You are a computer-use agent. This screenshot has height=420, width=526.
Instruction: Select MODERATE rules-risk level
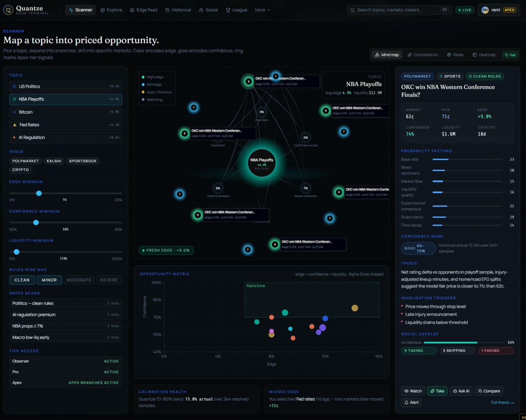(x=79, y=280)
